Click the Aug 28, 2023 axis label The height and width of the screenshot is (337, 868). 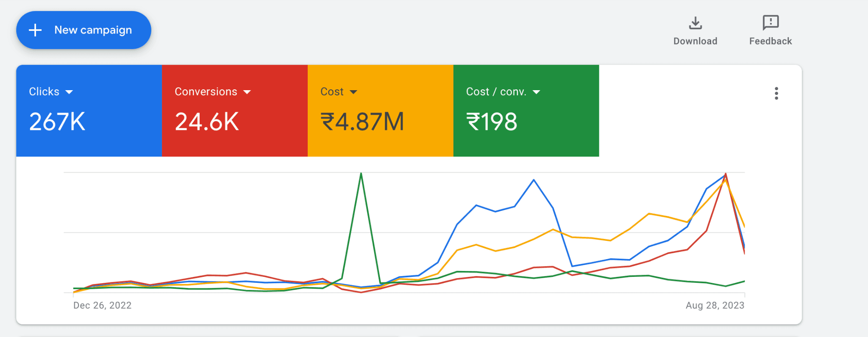click(x=715, y=305)
